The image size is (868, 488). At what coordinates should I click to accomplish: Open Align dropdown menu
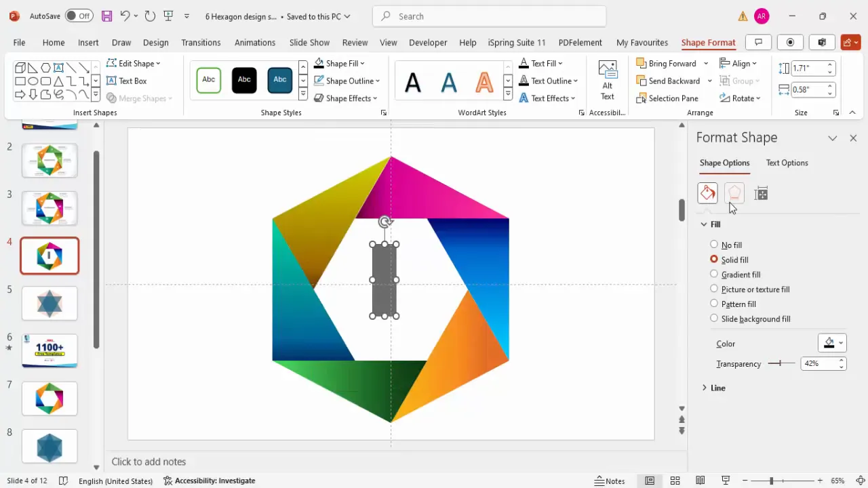pyautogui.click(x=738, y=63)
